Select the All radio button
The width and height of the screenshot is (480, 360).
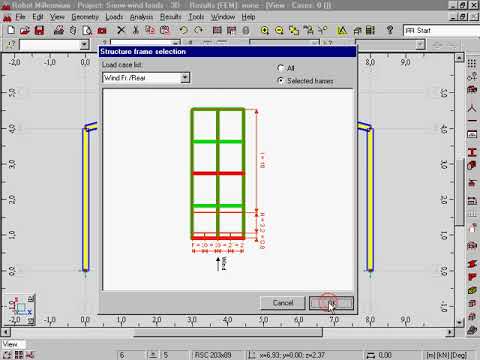coord(281,68)
